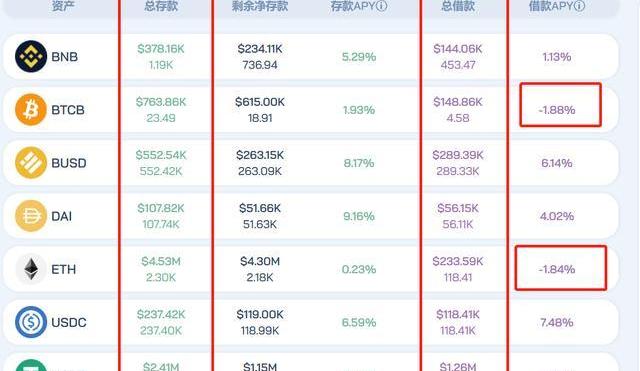Open the info icon next to 存款APY
Screen dimensions: 640x371
pos(381,6)
